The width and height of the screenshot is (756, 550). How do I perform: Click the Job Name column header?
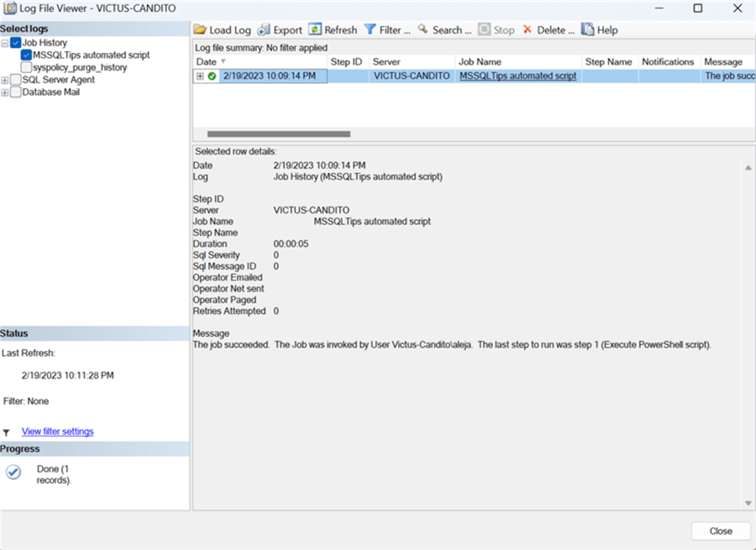click(x=518, y=61)
